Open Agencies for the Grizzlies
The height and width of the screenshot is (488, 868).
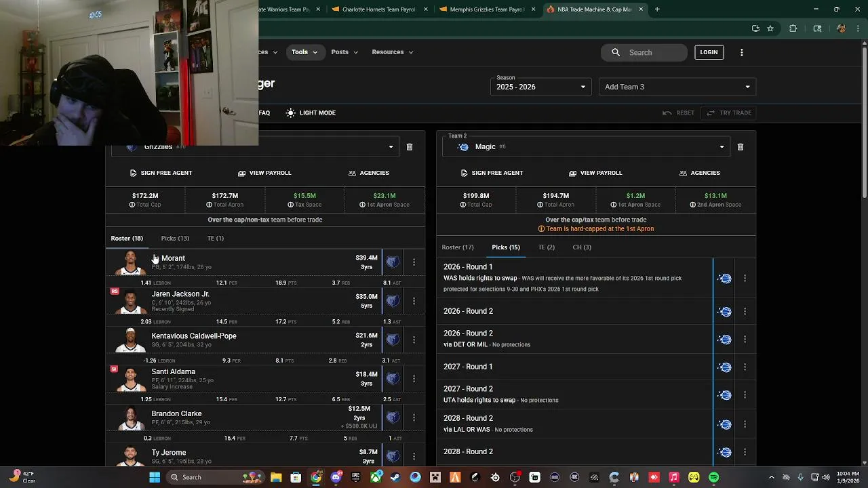point(368,173)
